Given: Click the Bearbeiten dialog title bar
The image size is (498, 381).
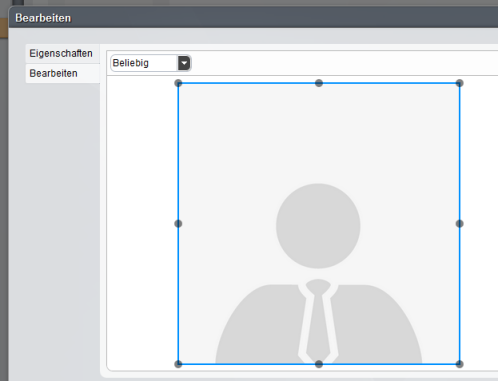Looking at the screenshot, I should tap(253, 18).
